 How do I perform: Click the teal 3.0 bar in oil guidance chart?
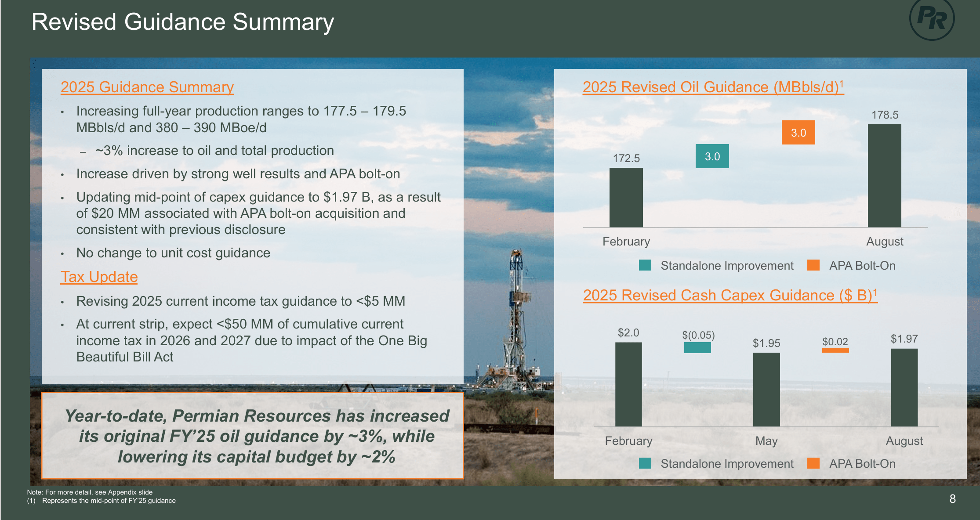click(x=712, y=156)
